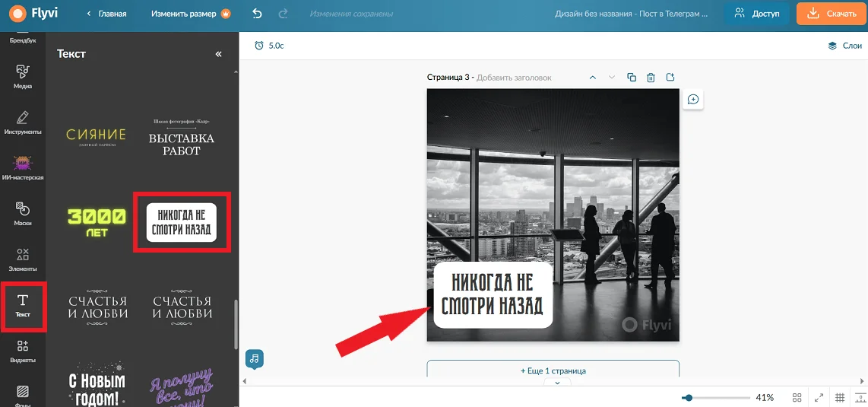Undo the last change

pos(257,14)
